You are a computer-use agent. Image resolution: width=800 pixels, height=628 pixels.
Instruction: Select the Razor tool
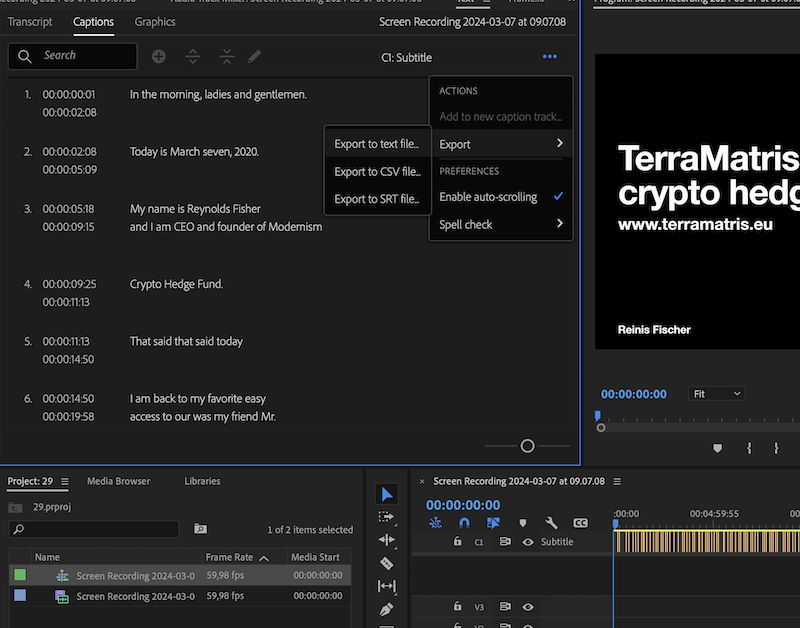click(387, 563)
